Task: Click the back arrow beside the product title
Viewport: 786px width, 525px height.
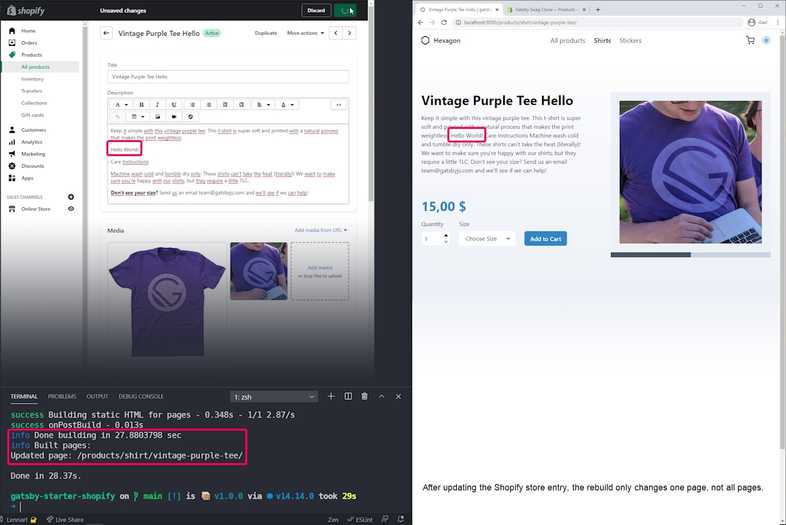Action: pos(107,33)
